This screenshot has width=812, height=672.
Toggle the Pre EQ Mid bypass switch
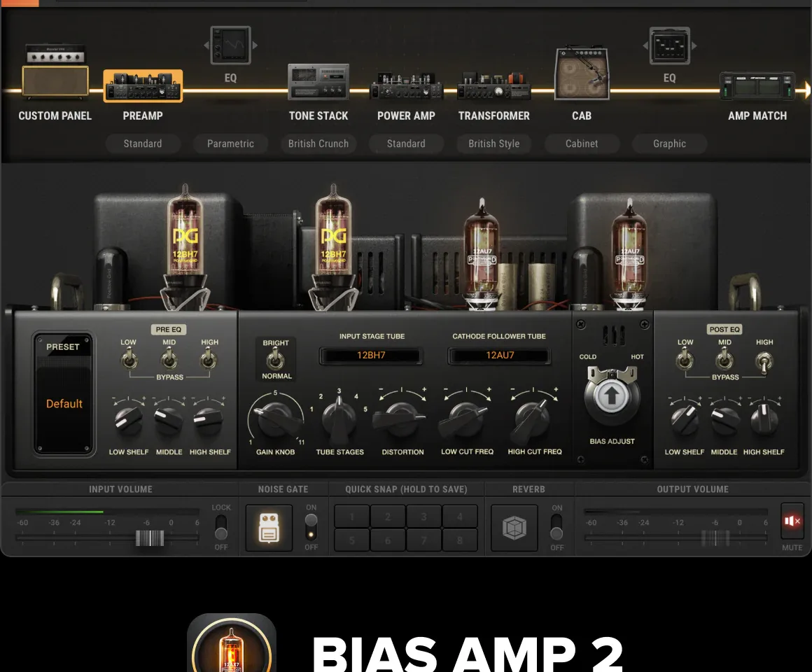coord(169,358)
